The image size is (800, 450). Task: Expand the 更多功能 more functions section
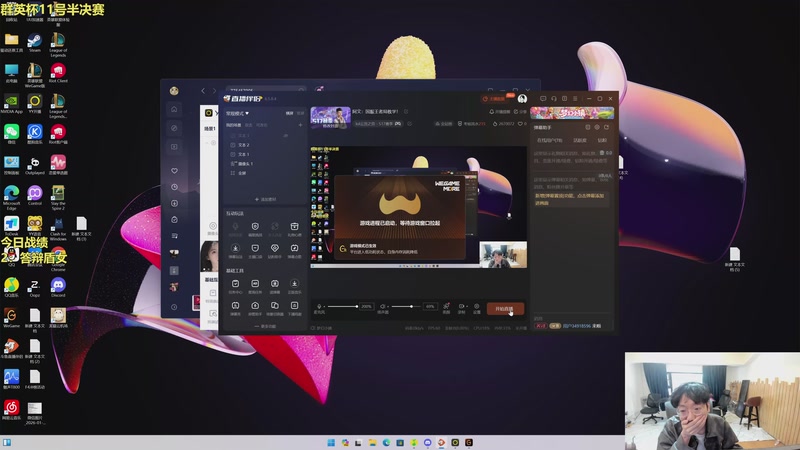[265, 326]
